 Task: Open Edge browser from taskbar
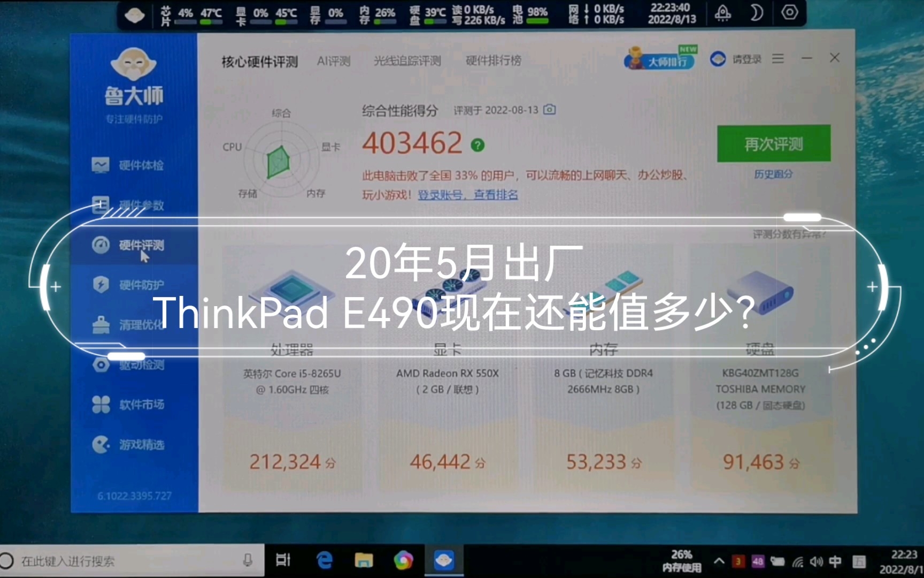click(x=324, y=560)
